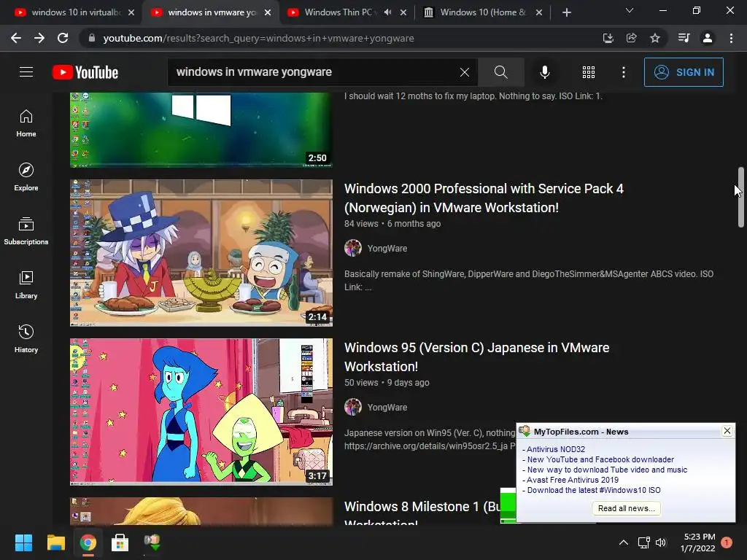
Task: Open Microsoft Store from the taskbar
Action: (x=120, y=542)
